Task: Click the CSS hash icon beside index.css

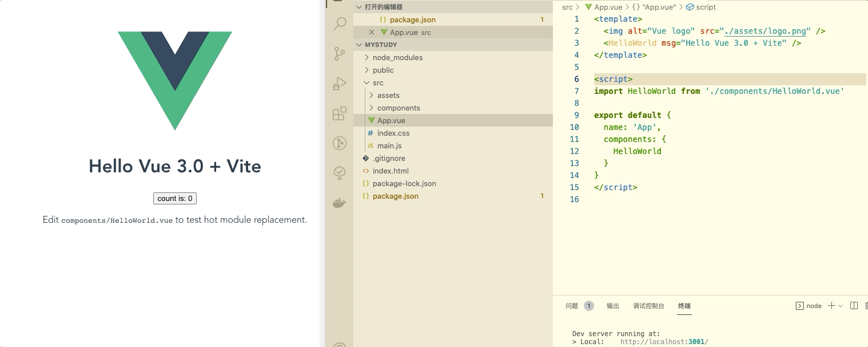Action: (371, 133)
